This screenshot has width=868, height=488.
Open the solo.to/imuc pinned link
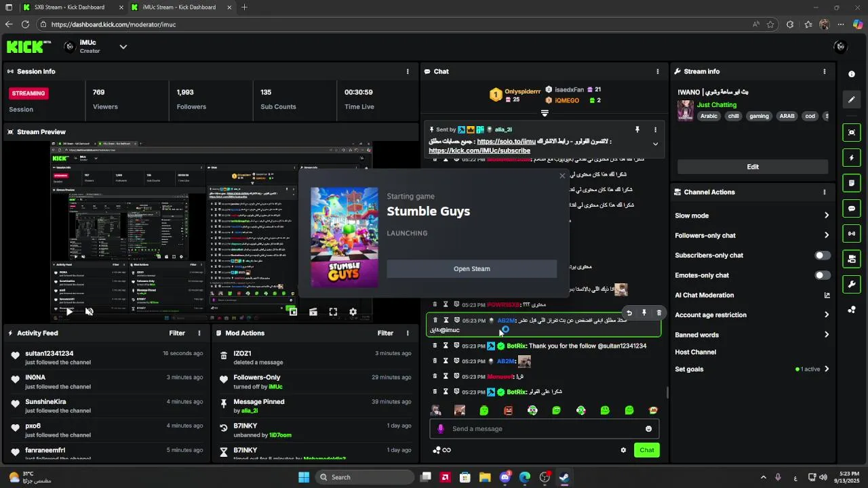tap(506, 142)
